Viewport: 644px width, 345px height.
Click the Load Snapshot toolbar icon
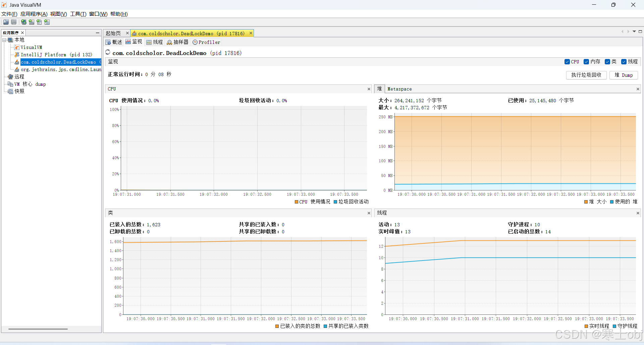6,22
